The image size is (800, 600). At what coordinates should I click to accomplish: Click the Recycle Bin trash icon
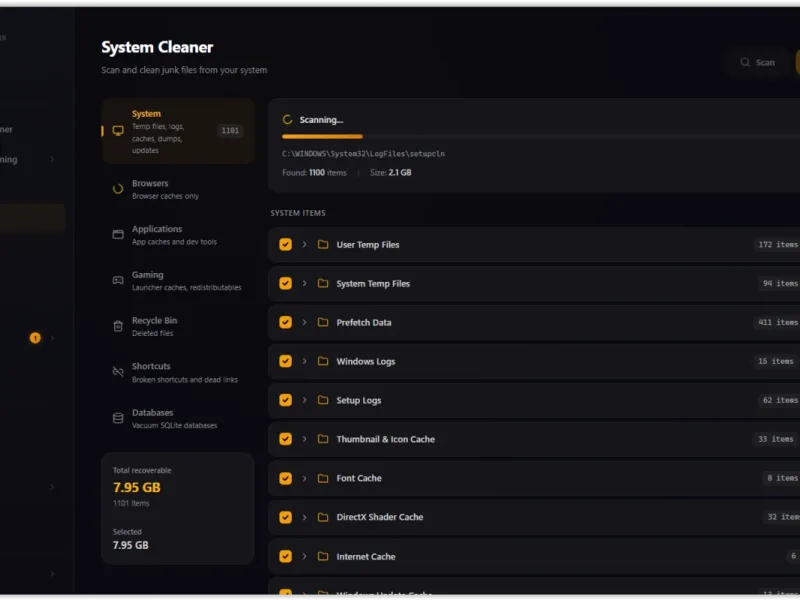click(118, 326)
